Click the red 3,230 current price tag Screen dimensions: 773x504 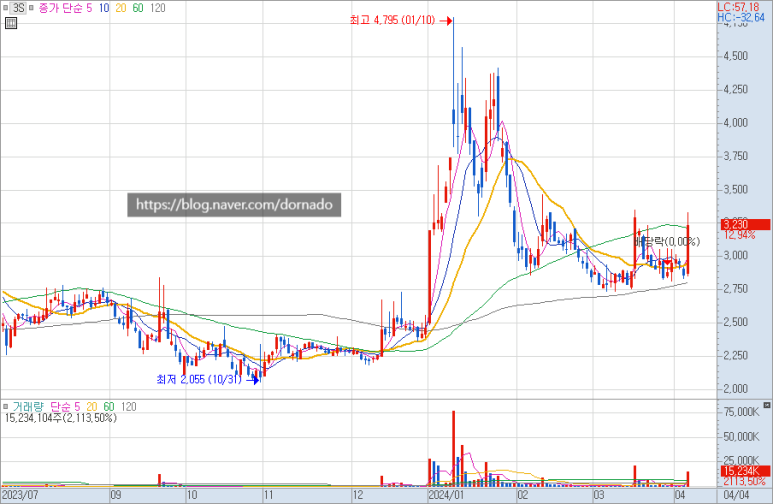tap(741, 224)
